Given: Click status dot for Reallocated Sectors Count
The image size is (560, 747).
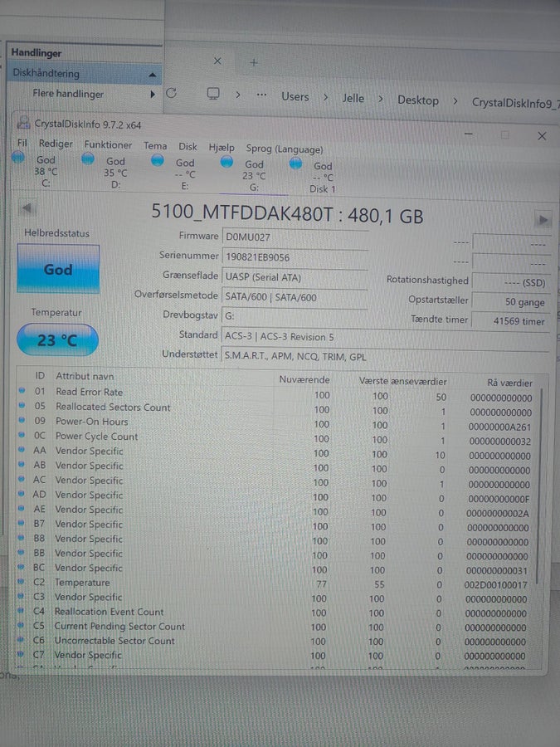Looking at the screenshot, I should point(22,405).
